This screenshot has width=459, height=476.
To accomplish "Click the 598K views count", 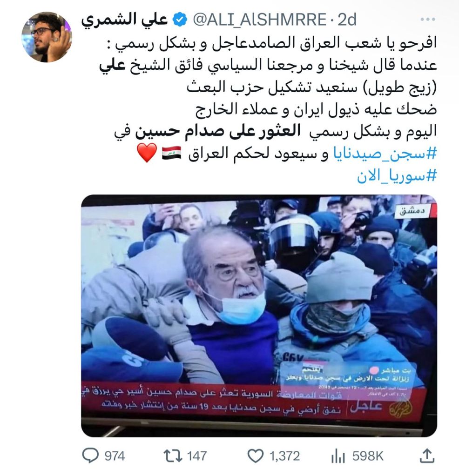I will (x=368, y=456).
